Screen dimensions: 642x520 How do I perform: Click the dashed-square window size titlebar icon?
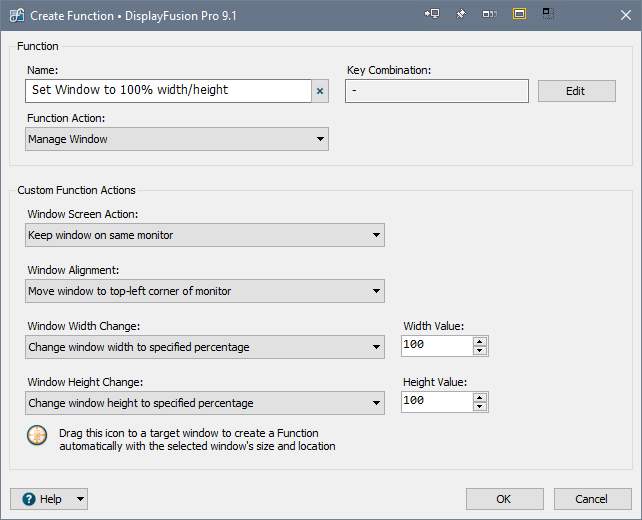pyautogui.click(x=548, y=14)
